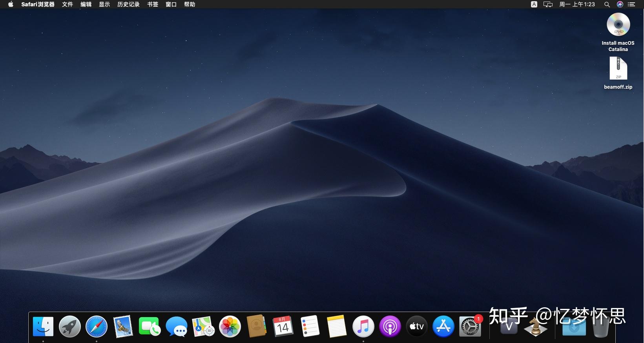Screen dimensions: 644x343
Task: Open Messages chat bubble in Dock
Action: pos(177,327)
